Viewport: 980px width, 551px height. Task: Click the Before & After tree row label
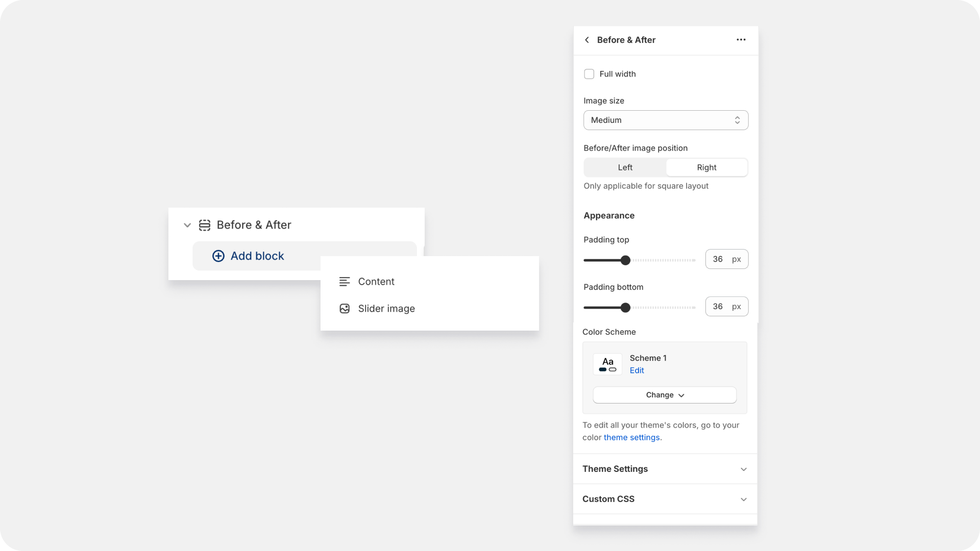tap(254, 225)
